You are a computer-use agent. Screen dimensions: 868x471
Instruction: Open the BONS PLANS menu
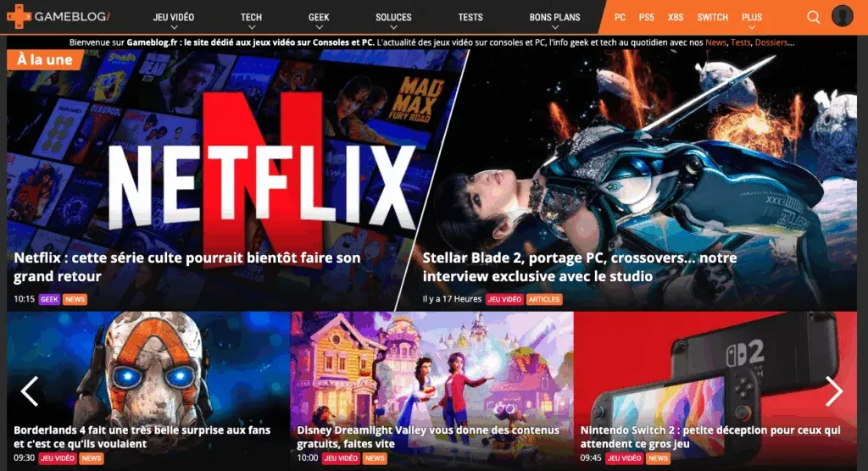tap(554, 17)
